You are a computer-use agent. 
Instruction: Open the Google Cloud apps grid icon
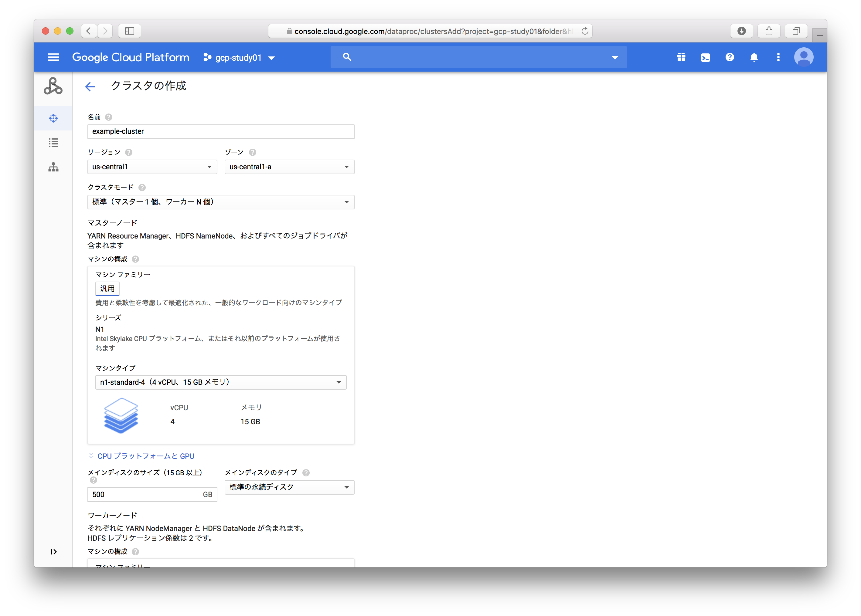tap(681, 57)
